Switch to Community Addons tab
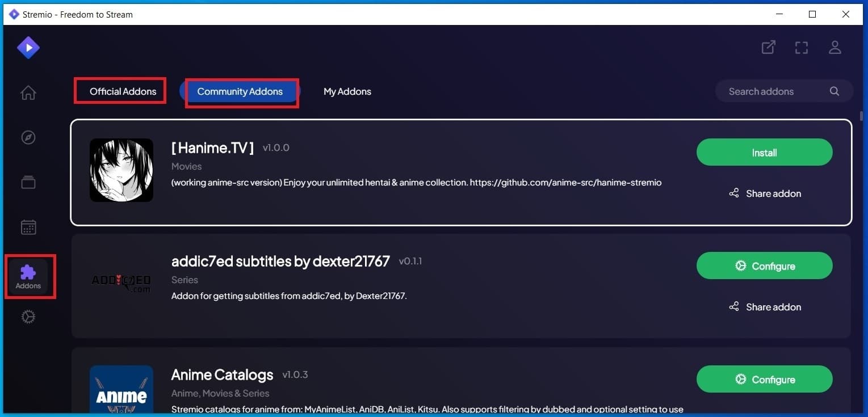868x417 pixels. [240, 91]
